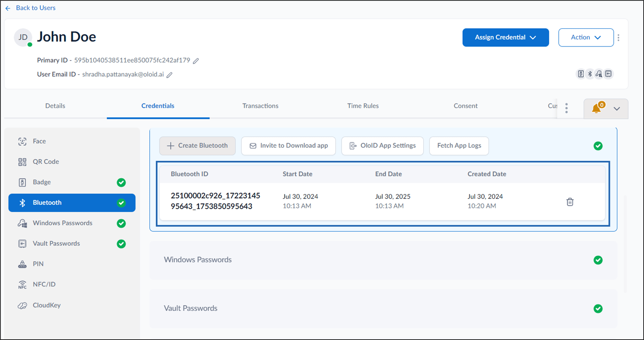Screen dimensions: 644x340
Task: Switch to the Consent tab
Action: point(466,106)
